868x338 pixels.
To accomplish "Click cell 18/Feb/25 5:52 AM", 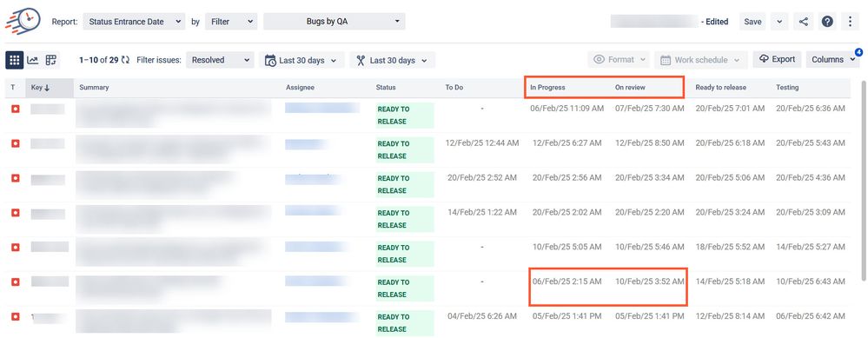I will pos(730,247).
